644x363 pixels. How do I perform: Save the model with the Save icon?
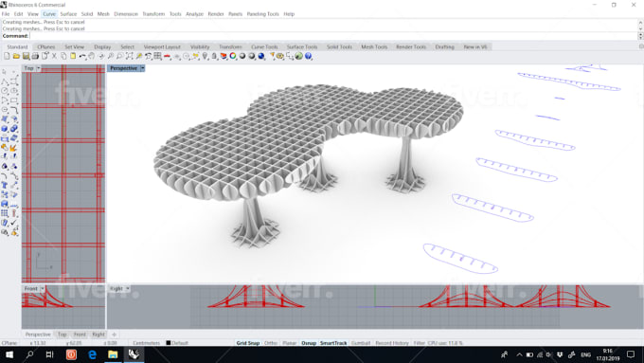tap(26, 56)
